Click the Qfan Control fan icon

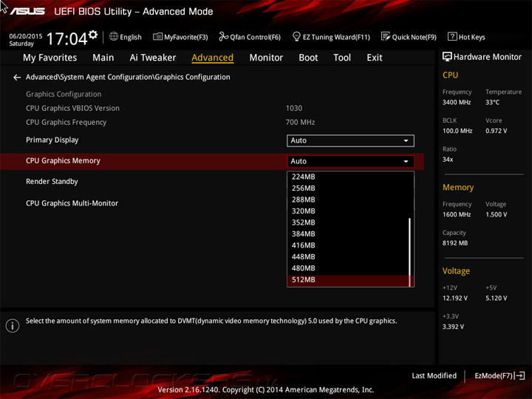coord(223,36)
